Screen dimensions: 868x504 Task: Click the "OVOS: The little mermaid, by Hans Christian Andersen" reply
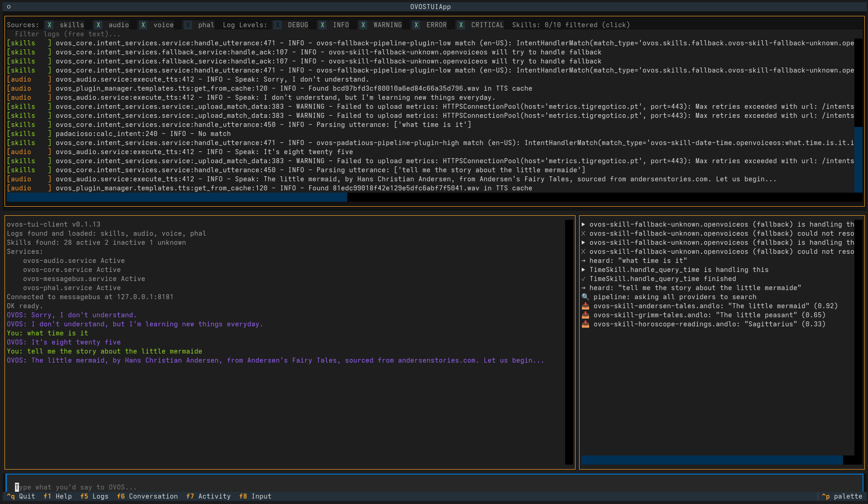pos(276,360)
